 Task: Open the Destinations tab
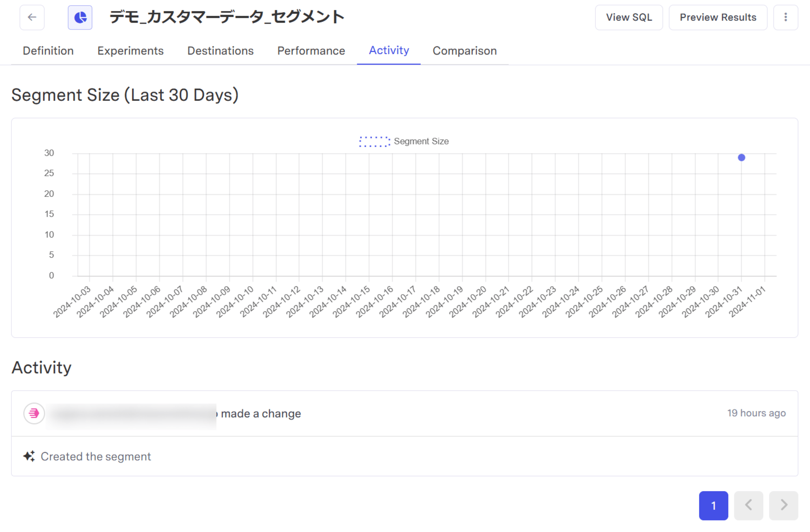tap(220, 51)
